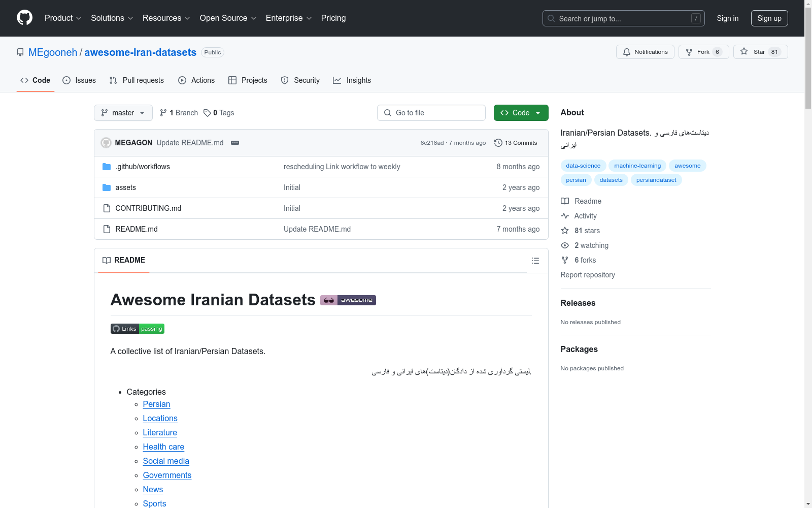812x508 pixels.
Task: Open the Open Source menu
Action: [x=228, y=18]
